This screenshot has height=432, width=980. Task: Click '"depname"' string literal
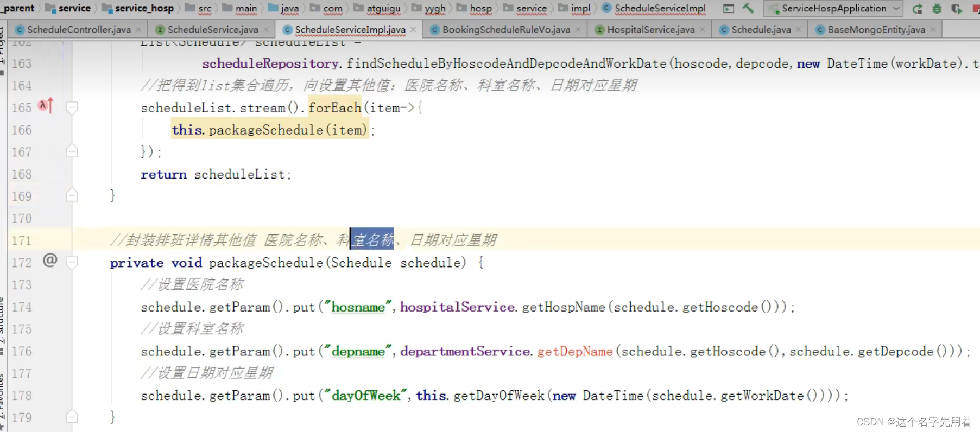(358, 351)
